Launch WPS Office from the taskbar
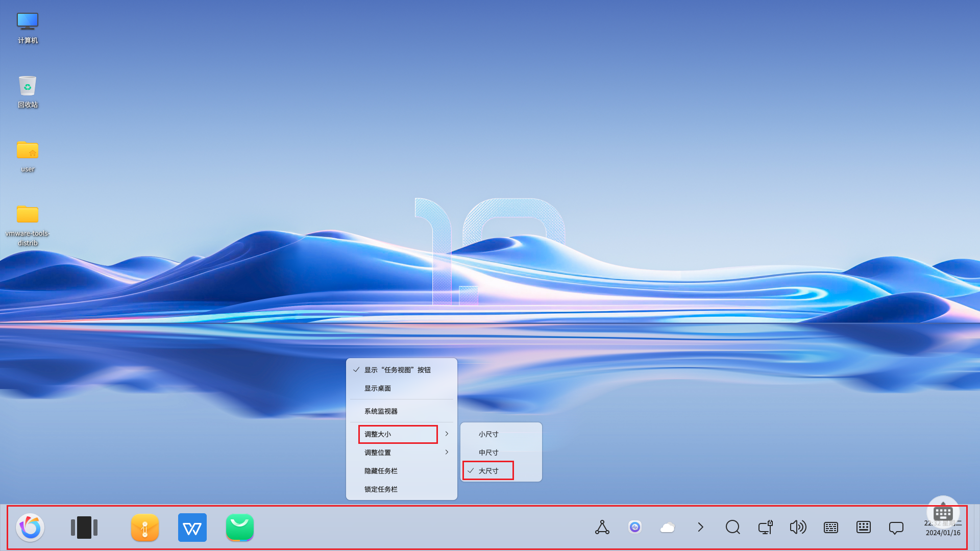 [192, 527]
